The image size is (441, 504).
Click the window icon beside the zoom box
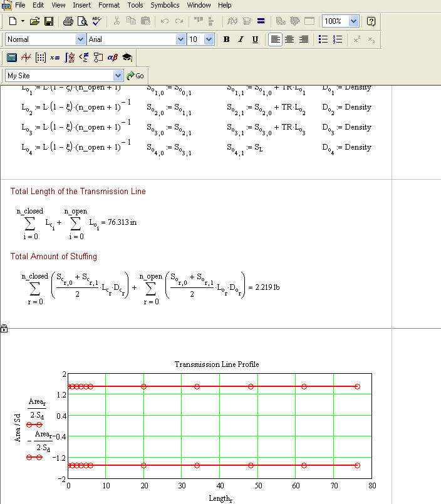coord(309,21)
